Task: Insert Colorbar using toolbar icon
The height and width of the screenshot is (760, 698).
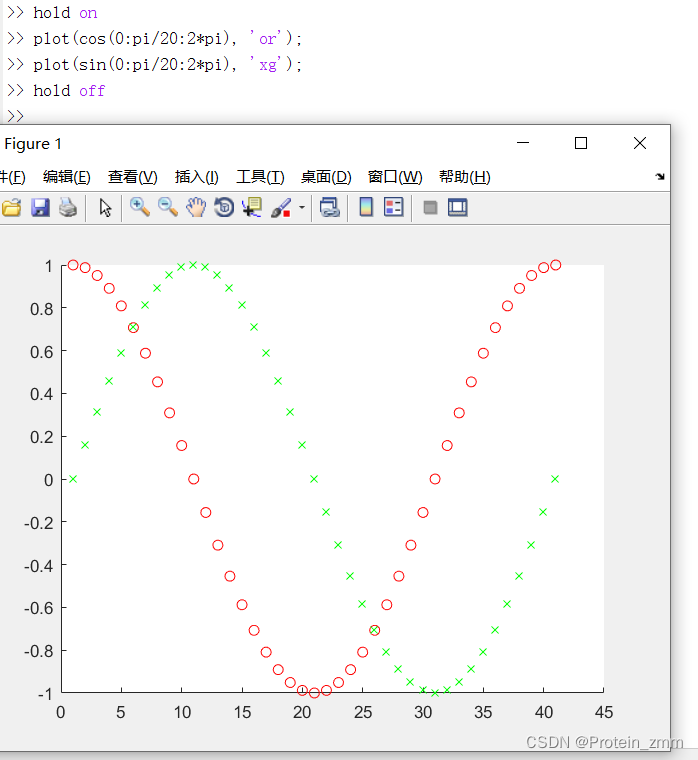Action: click(x=366, y=207)
